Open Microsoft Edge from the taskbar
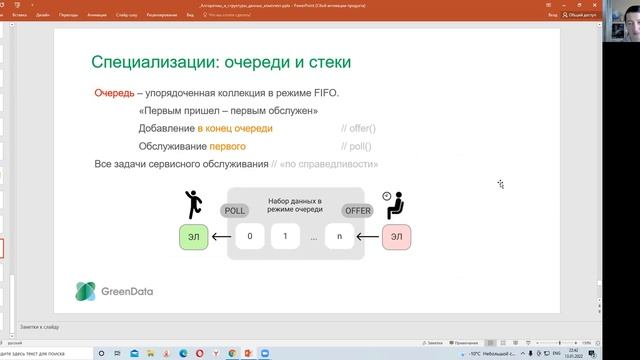Screen dimensions: 640x360 [183, 353]
